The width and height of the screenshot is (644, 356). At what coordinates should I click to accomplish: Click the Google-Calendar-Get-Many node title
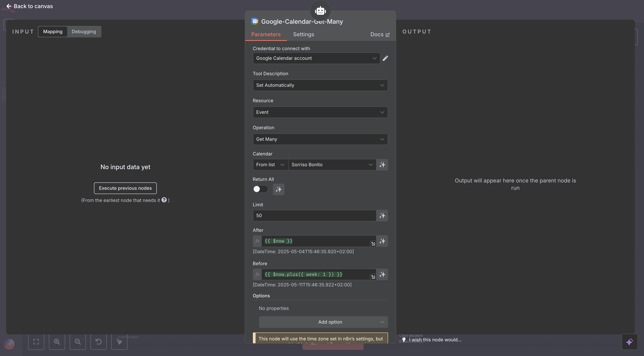[x=302, y=22]
